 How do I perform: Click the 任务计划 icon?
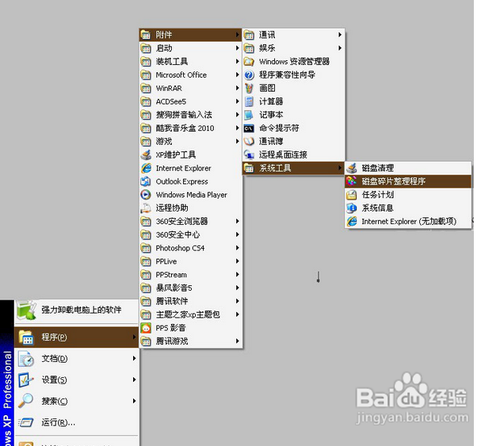point(352,195)
